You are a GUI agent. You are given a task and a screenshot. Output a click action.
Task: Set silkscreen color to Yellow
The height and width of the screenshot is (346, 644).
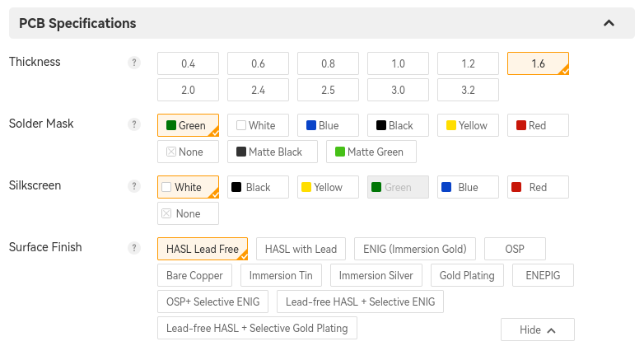tap(328, 187)
